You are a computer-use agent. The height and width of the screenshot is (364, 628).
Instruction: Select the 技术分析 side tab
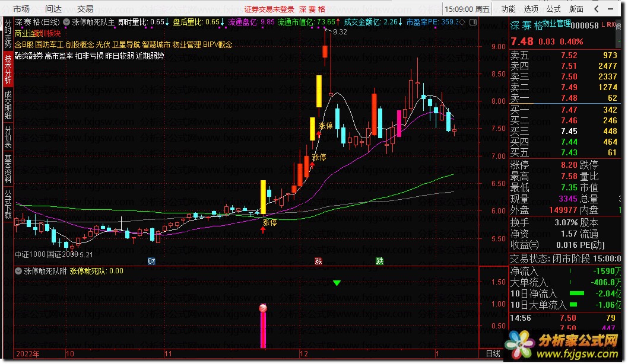coord(8,69)
